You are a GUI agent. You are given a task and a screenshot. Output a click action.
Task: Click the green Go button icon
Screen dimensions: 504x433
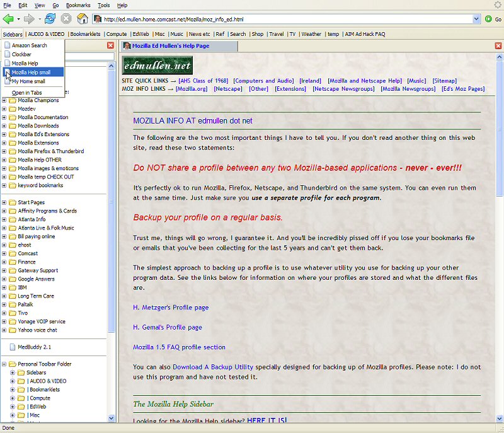[489, 19]
